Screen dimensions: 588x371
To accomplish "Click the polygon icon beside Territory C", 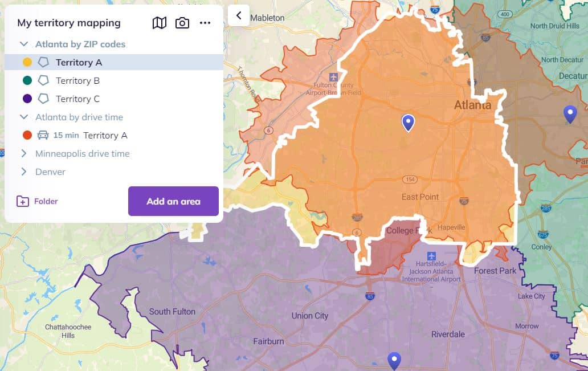I will click(43, 99).
